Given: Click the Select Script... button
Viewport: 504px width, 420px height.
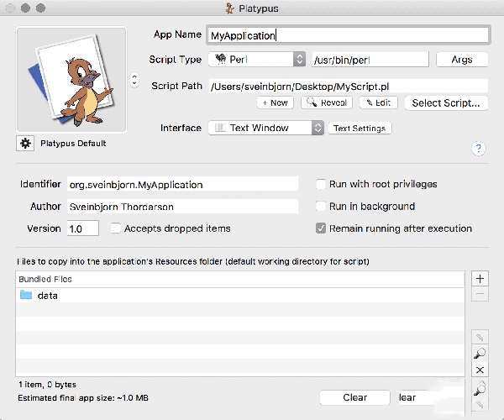Looking at the screenshot, I should tap(446, 103).
